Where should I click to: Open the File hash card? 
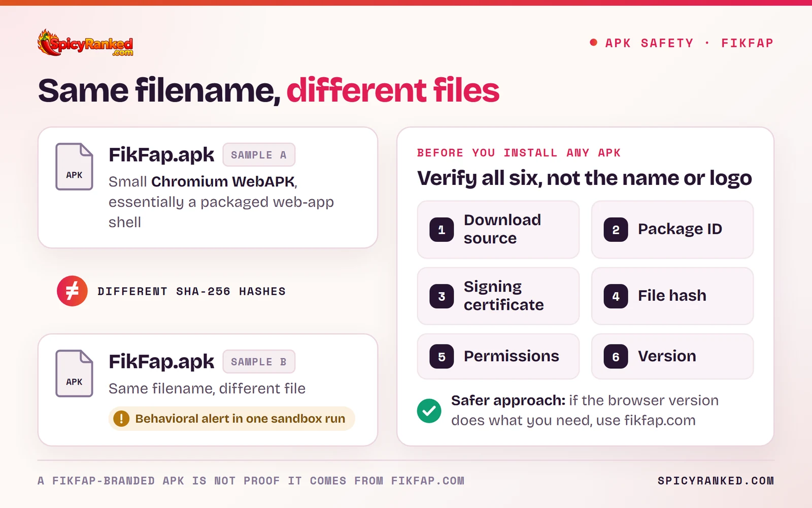(672, 296)
